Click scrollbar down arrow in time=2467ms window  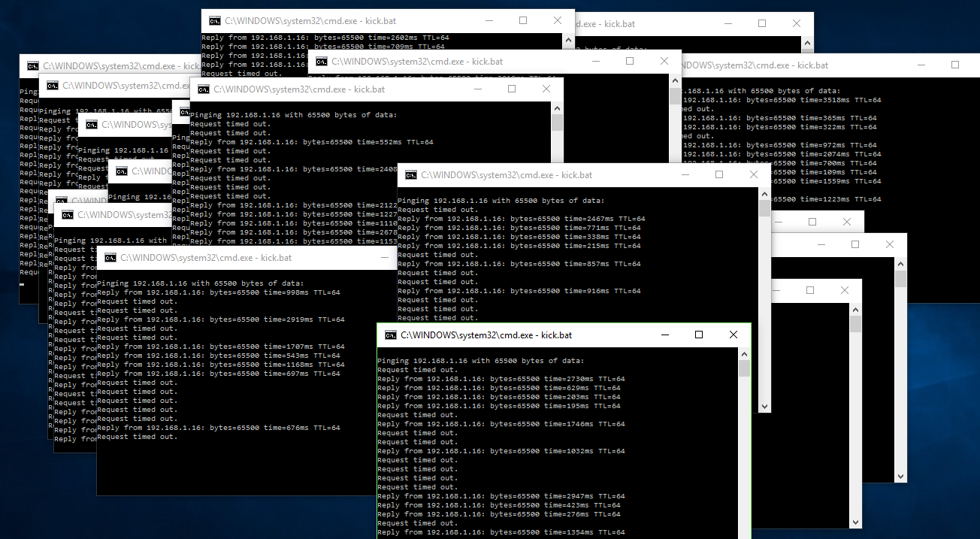pos(764,406)
